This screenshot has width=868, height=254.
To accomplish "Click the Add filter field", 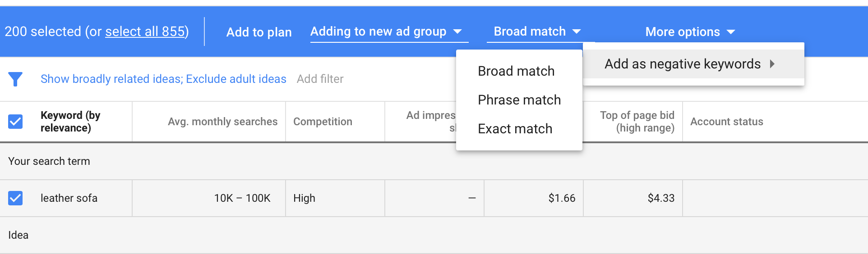I will (x=320, y=79).
